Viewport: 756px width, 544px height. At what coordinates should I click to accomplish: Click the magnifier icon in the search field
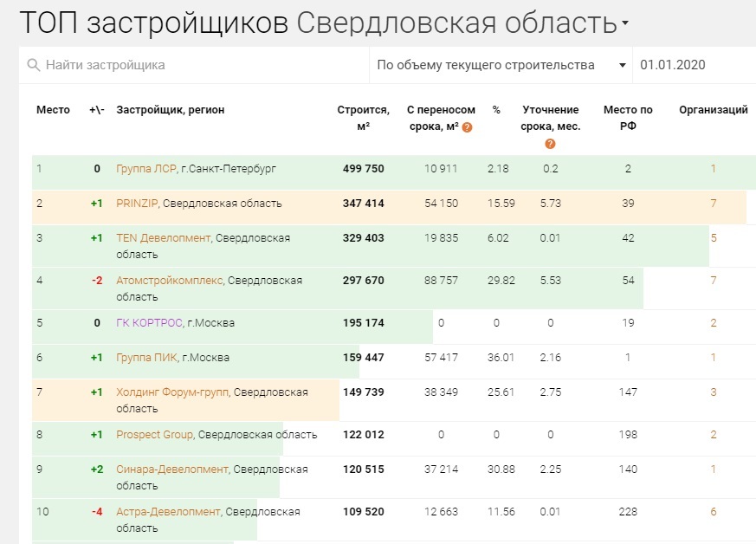[x=32, y=64]
